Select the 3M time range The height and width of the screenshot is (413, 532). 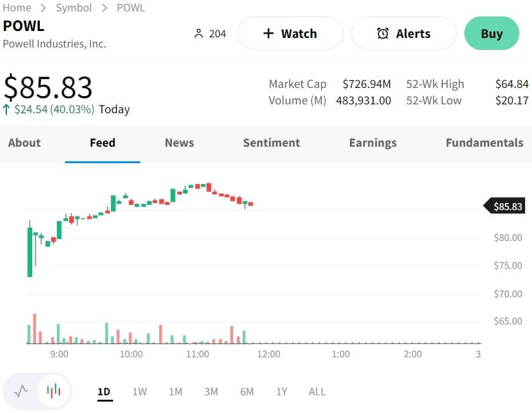click(x=211, y=391)
